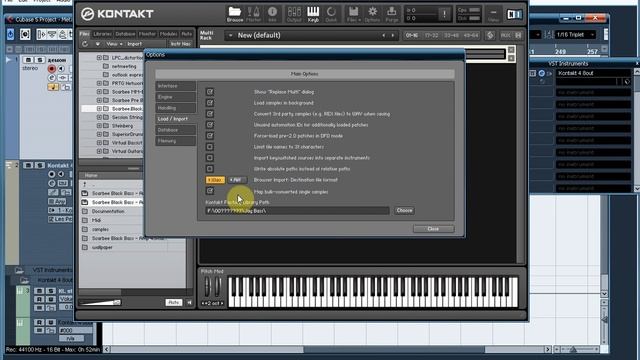Image resolution: width=640 pixels, height=360 pixels.
Task: Adjust the preview volume slider in browser
Action: 100,302
